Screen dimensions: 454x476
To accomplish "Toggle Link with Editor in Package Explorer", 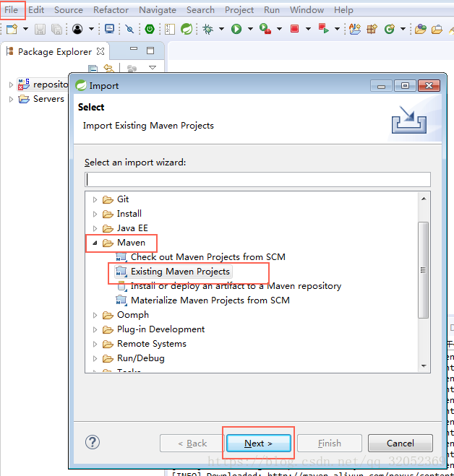I will click(x=109, y=69).
